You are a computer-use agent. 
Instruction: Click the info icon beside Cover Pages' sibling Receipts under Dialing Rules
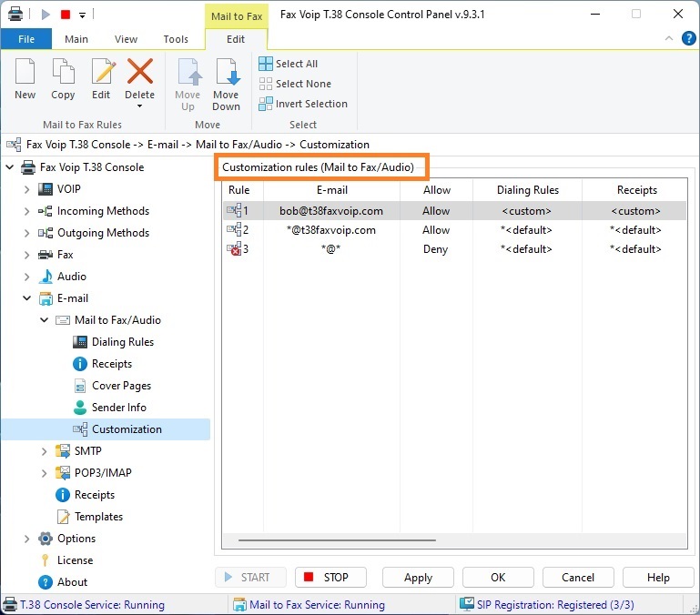[x=80, y=364]
